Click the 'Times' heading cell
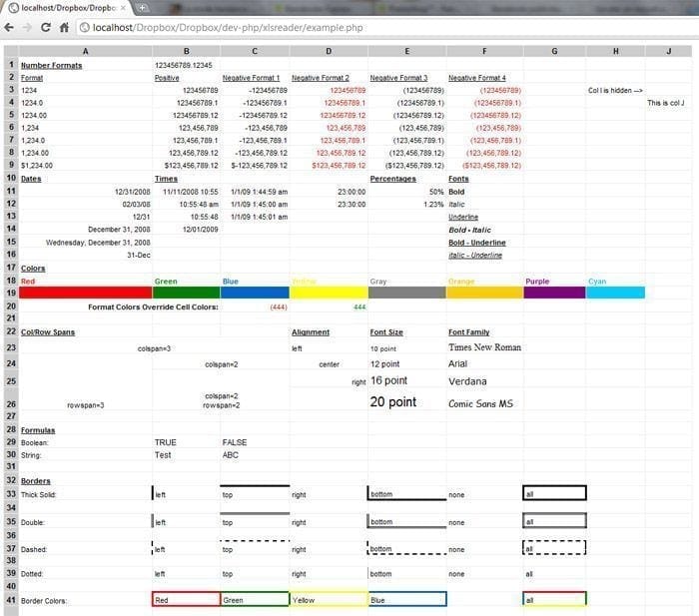This screenshot has height=616, width=699. (167, 179)
